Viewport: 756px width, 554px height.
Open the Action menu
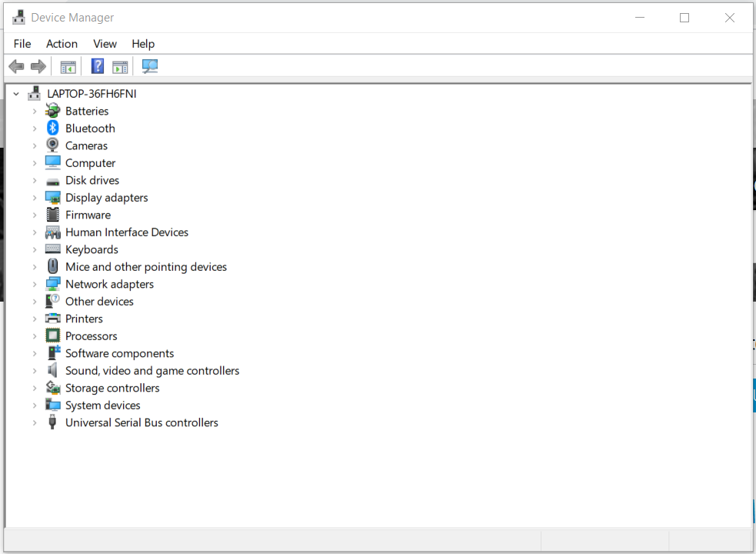point(62,44)
